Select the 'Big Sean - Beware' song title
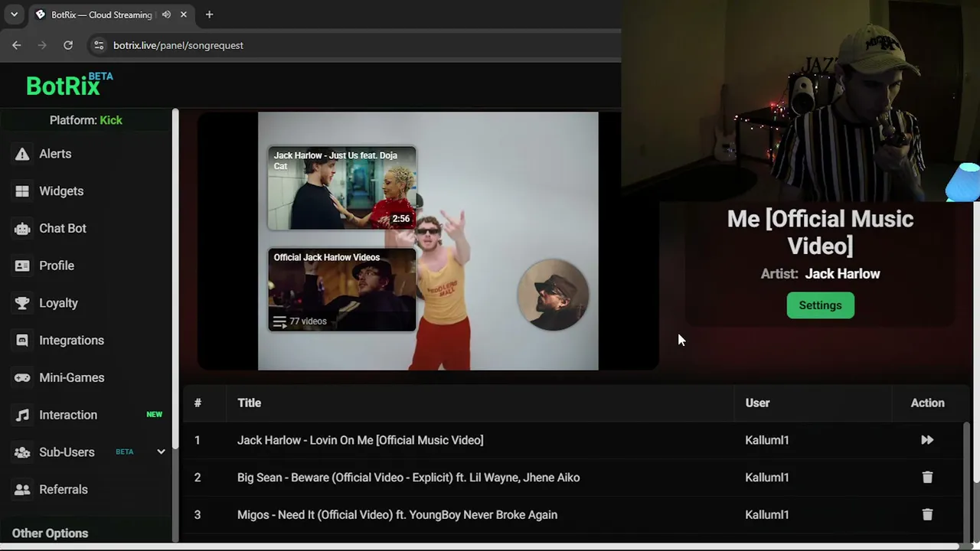This screenshot has width=980, height=551. pyautogui.click(x=408, y=478)
